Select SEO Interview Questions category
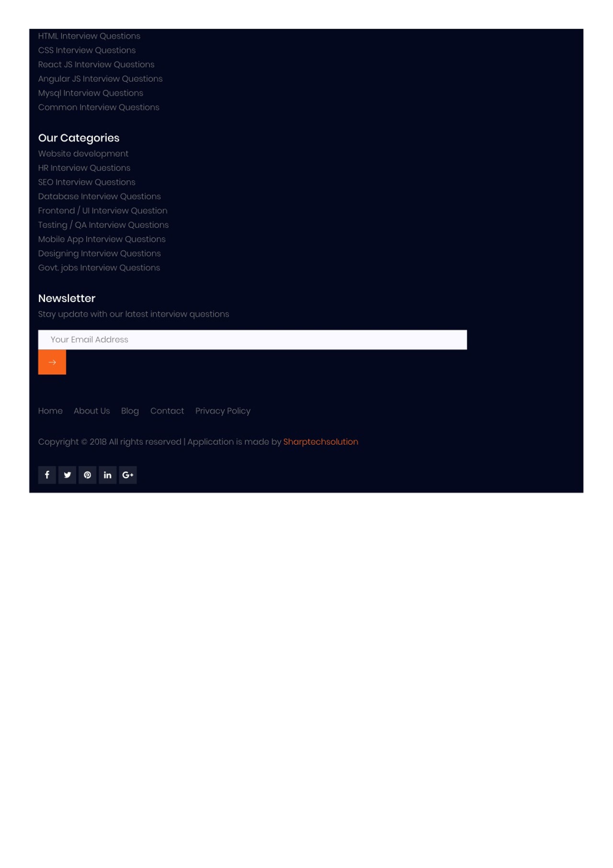This screenshot has height=868, width=613. (86, 182)
